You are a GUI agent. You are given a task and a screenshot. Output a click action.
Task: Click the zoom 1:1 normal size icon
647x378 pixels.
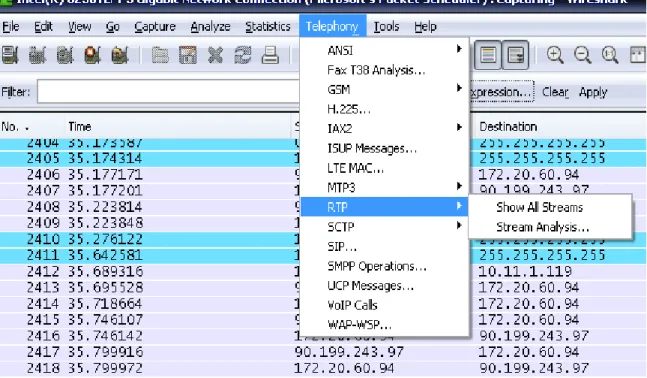click(610, 55)
